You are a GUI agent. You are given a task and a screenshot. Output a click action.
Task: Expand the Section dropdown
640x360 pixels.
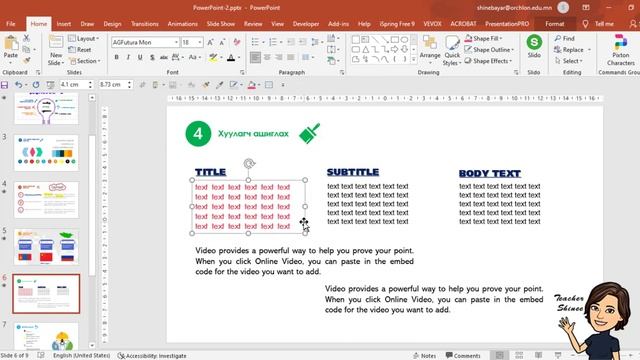(84, 61)
